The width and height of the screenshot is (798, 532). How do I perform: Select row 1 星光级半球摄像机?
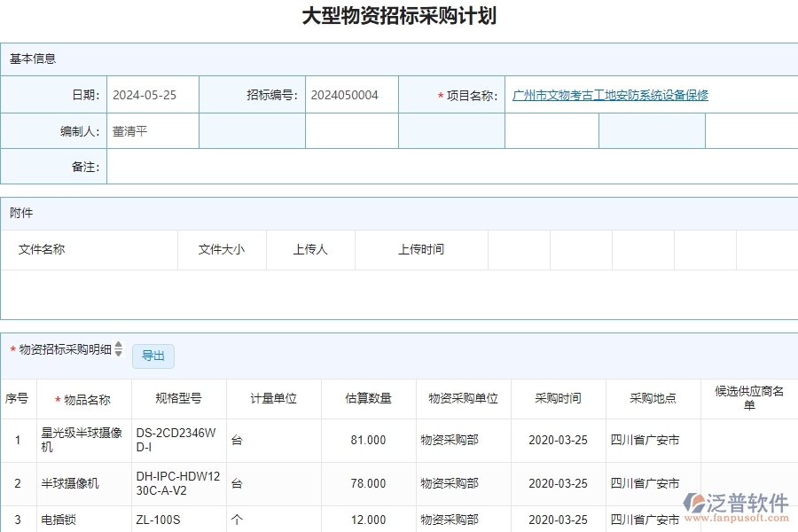pyautogui.click(x=74, y=440)
